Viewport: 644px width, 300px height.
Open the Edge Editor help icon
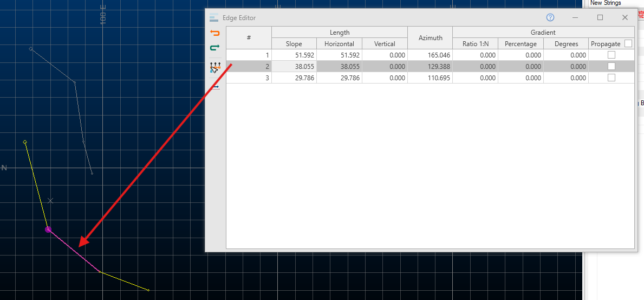coord(550,17)
